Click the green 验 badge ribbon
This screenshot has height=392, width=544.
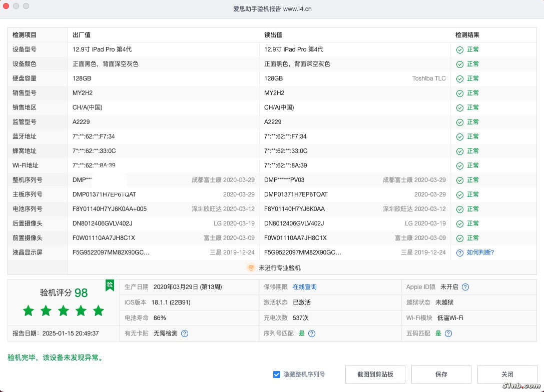tap(110, 285)
